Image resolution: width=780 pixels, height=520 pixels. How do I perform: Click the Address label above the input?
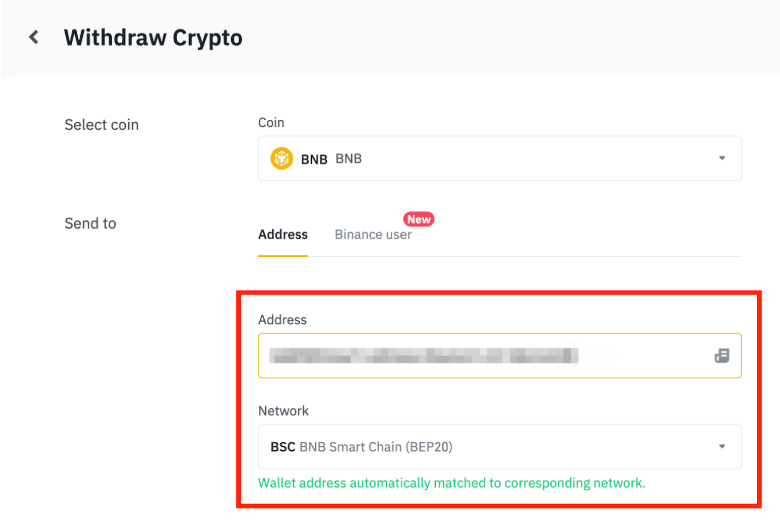(282, 320)
